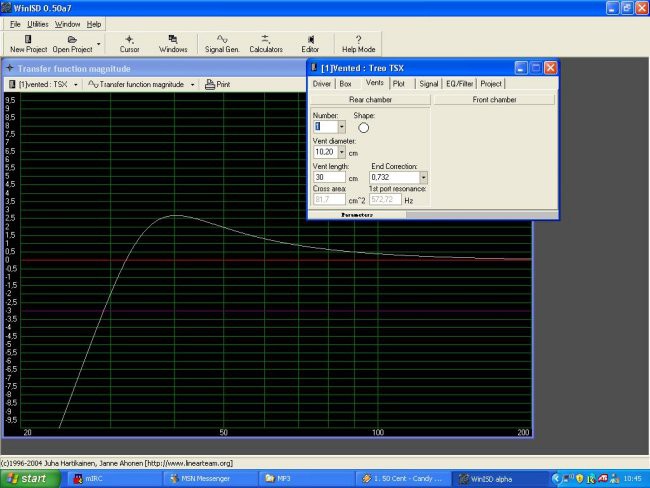Switch to mIRC in taskbar

tap(113, 479)
